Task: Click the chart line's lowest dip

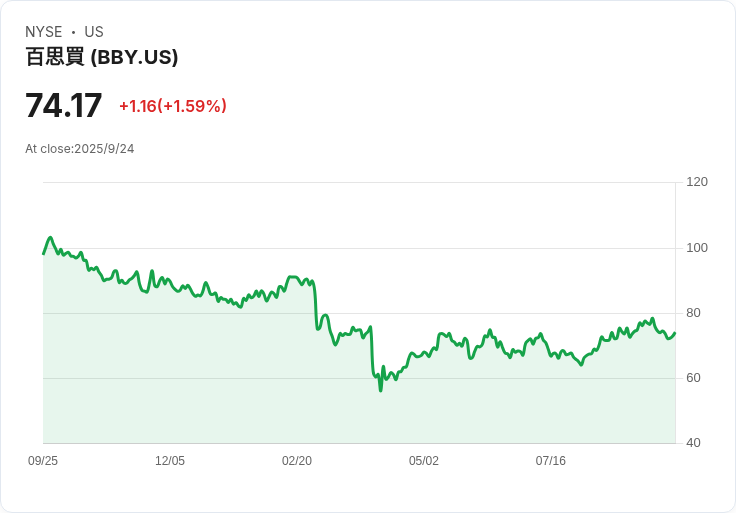Action: click(380, 390)
